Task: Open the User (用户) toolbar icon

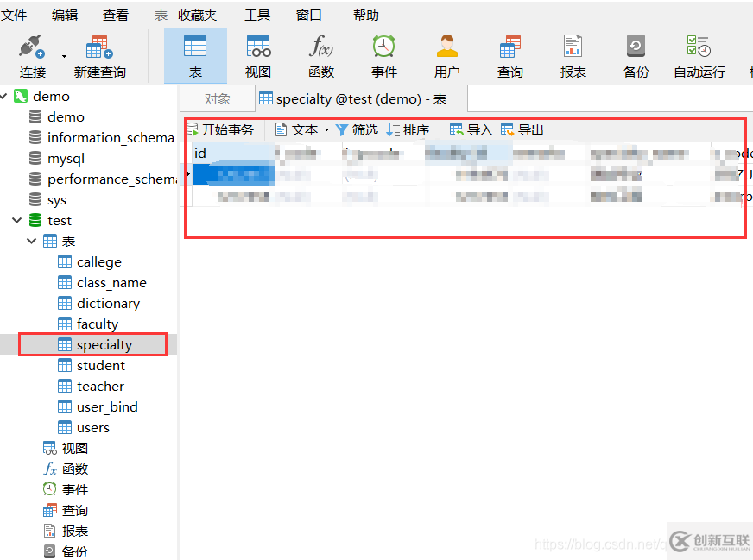Action: pyautogui.click(x=446, y=47)
